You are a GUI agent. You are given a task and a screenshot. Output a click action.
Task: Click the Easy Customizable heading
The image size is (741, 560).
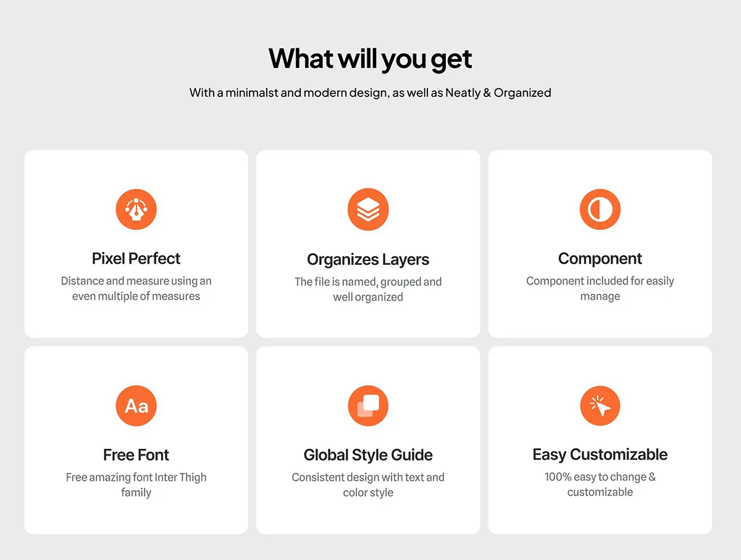[x=600, y=454]
